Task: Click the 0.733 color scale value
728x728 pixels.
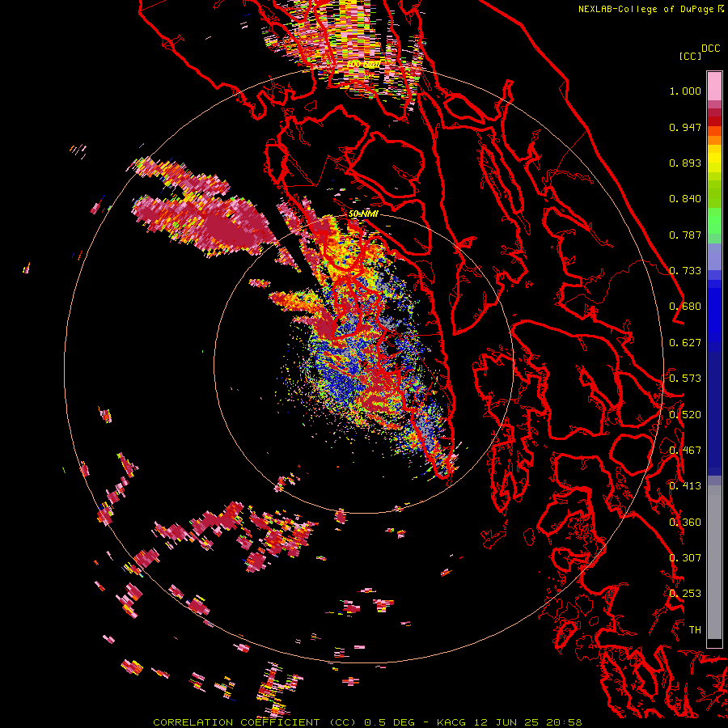Action: (x=685, y=271)
